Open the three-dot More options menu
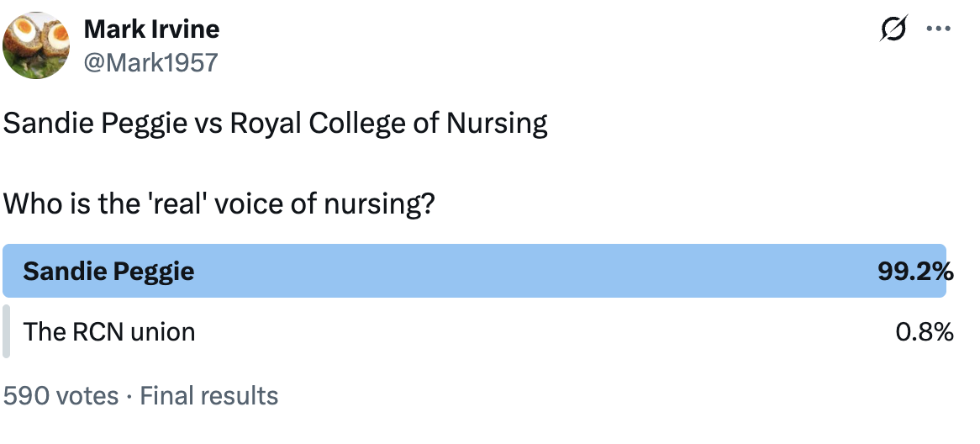This screenshot has width=980, height=444. point(937,29)
